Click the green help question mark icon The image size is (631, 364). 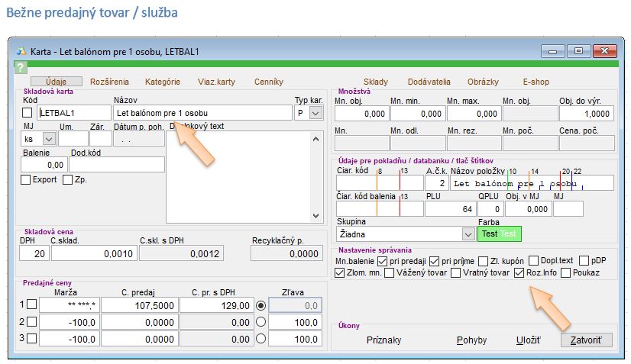tap(20, 67)
